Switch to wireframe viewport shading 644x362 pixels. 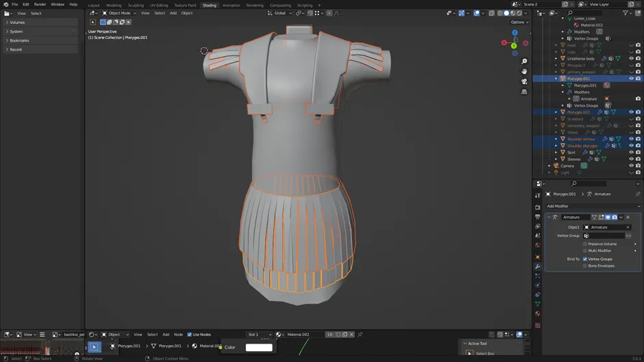[500, 13]
